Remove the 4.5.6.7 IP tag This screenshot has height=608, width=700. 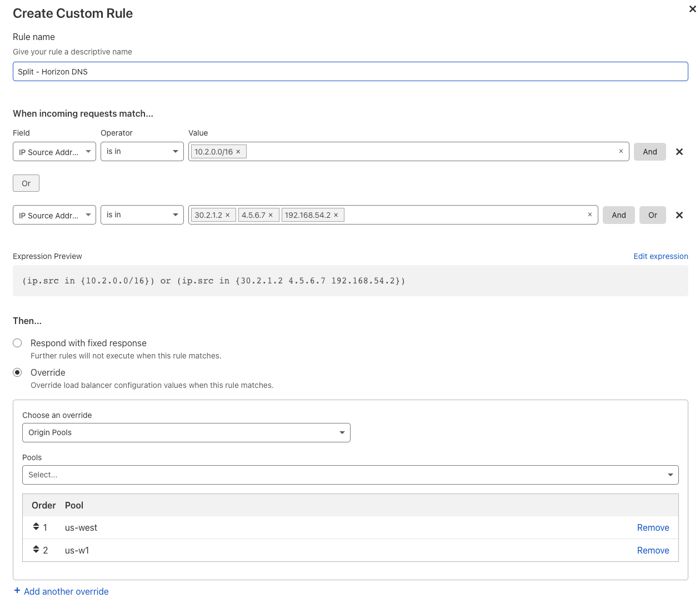pyautogui.click(x=271, y=215)
